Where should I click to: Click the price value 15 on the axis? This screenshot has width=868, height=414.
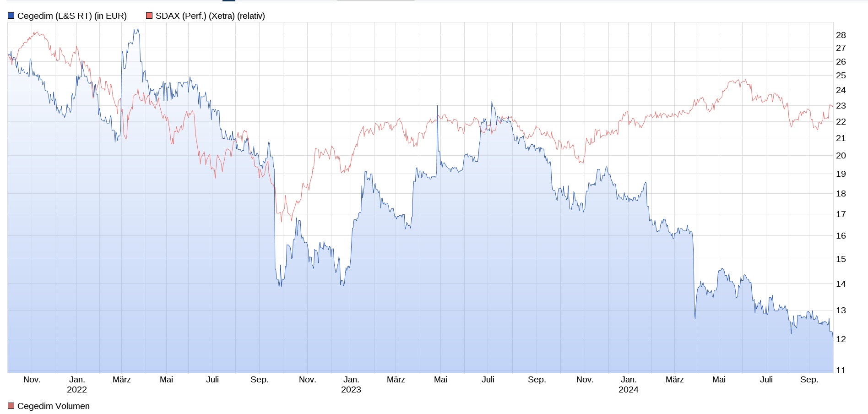point(841,259)
